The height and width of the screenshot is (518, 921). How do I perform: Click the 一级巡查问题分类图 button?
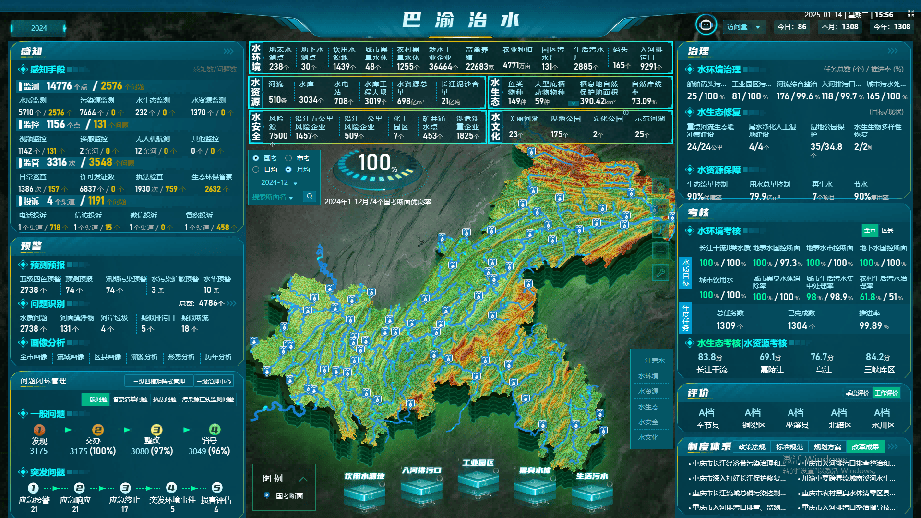coord(156,381)
